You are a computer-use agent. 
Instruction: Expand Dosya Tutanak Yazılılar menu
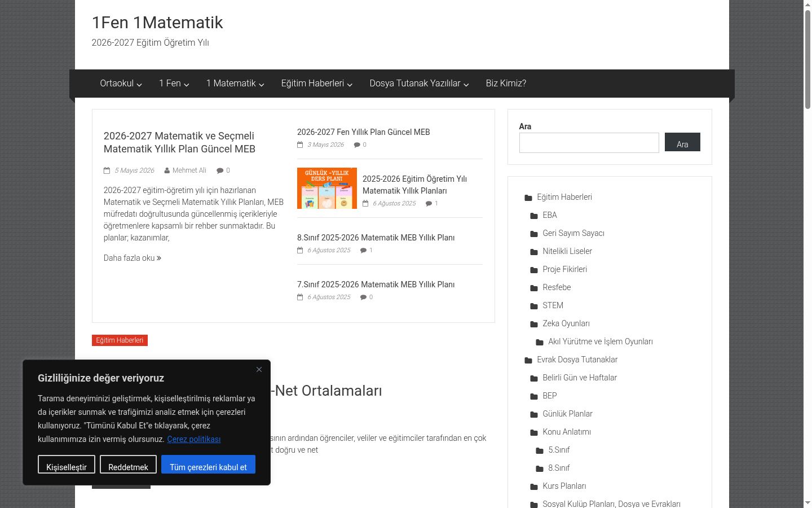click(419, 84)
